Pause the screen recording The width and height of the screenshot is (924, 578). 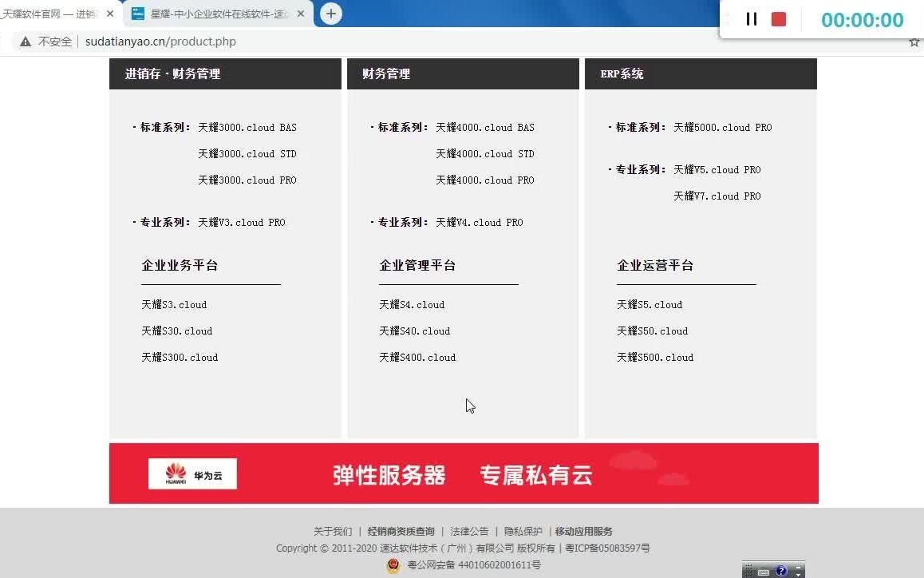(x=751, y=19)
